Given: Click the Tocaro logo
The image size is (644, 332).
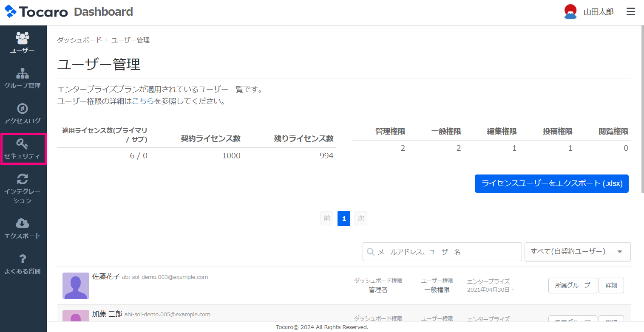Looking at the screenshot, I should 36,12.
